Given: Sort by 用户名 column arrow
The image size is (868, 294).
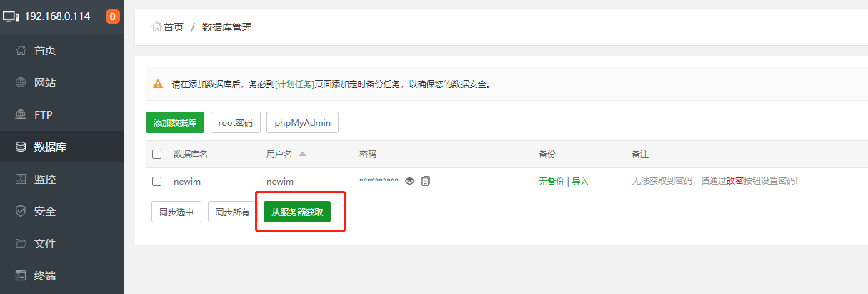Looking at the screenshot, I should click(x=302, y=154).
